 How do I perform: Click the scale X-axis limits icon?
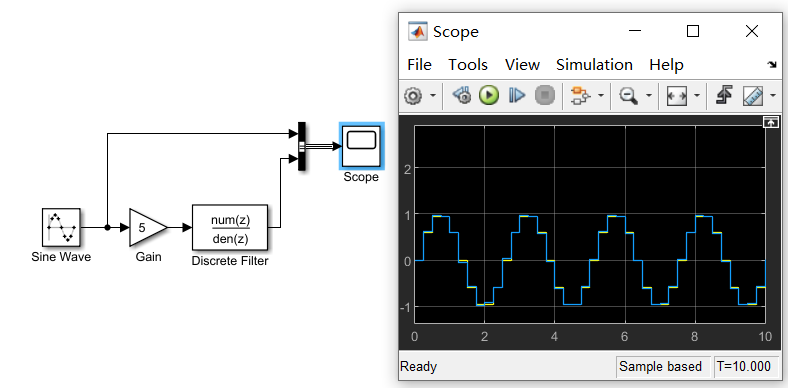pyautogui.click(x=676, y=95)
